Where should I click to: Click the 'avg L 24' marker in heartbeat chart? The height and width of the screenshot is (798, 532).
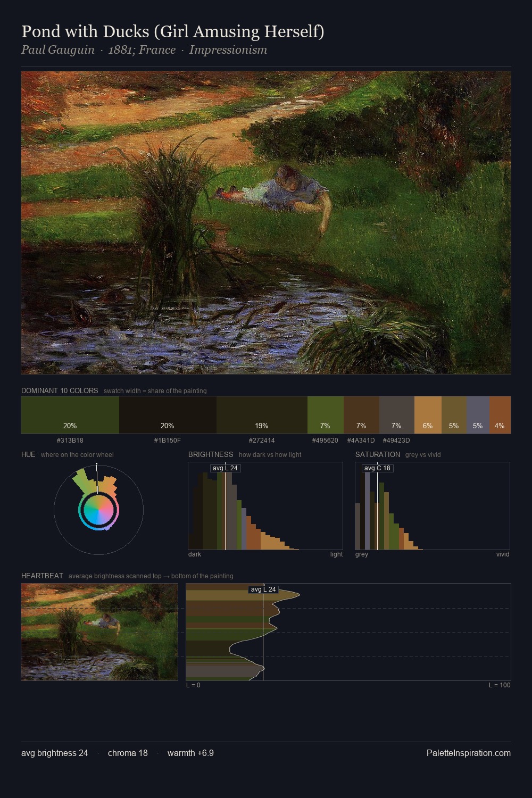(x=263, y=589)
